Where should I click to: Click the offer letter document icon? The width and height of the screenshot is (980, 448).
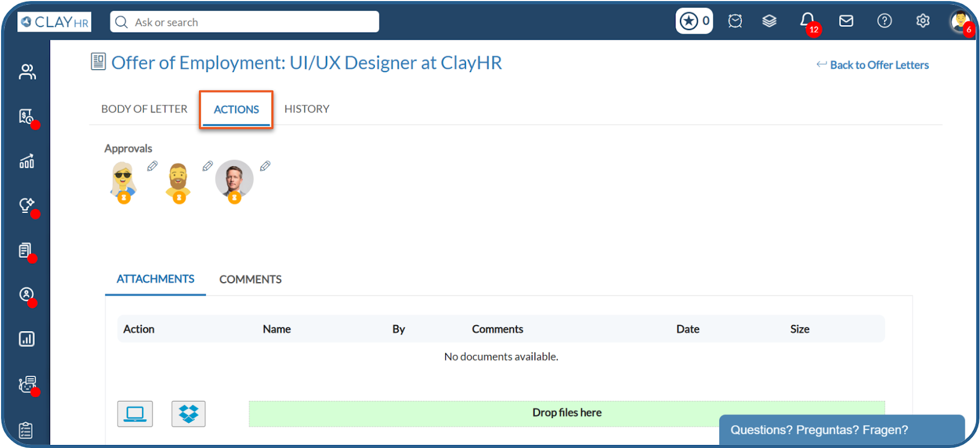coord(98,61)
